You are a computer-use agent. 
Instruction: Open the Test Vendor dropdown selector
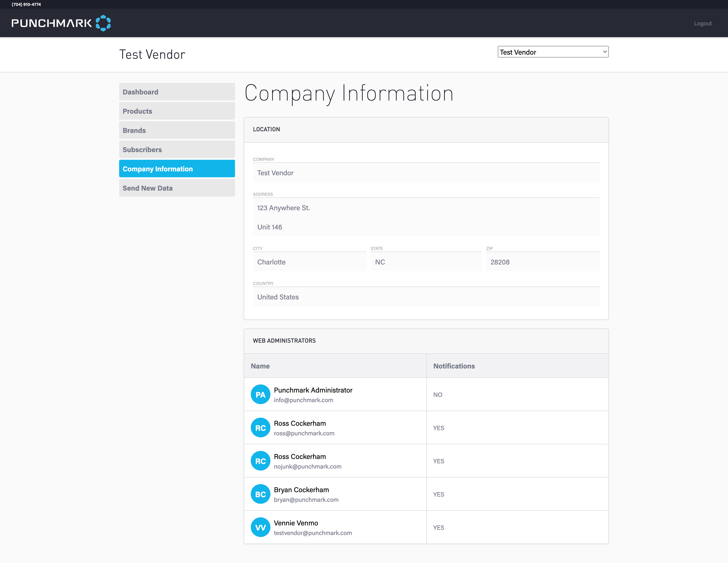(x=553, y=52)
